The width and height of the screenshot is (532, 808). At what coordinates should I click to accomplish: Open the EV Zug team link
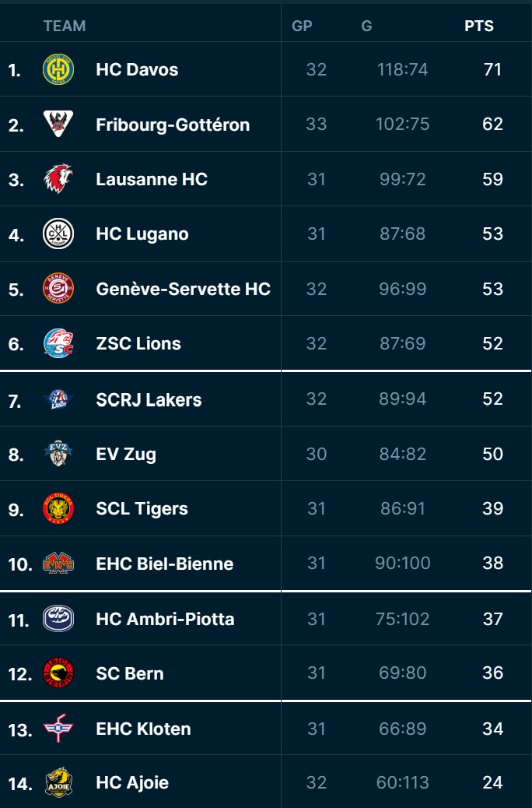126,454
